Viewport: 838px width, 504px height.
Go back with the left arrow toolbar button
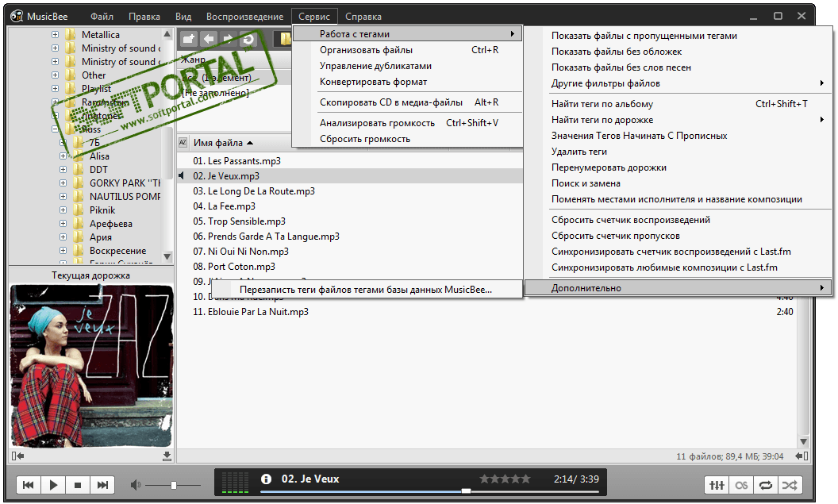209,39
